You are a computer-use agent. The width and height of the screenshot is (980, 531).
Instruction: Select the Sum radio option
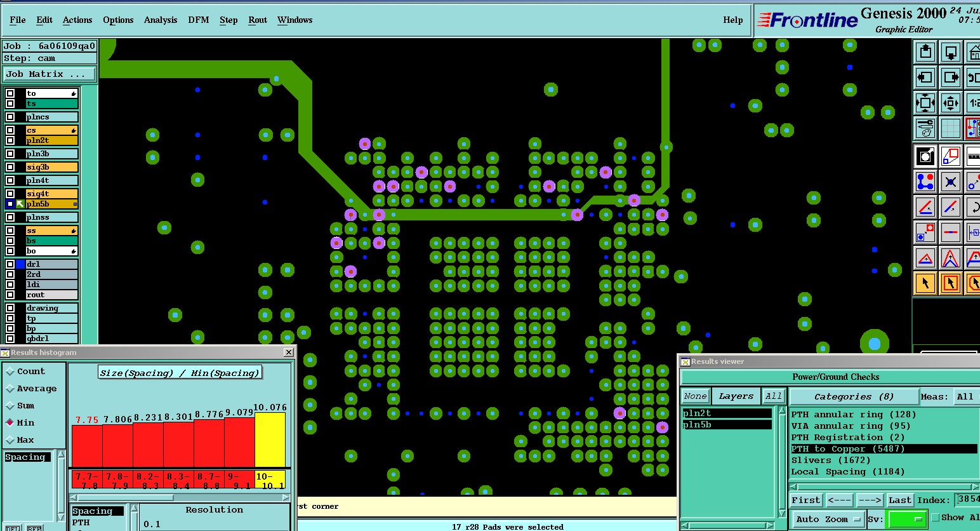click(10, 406)
